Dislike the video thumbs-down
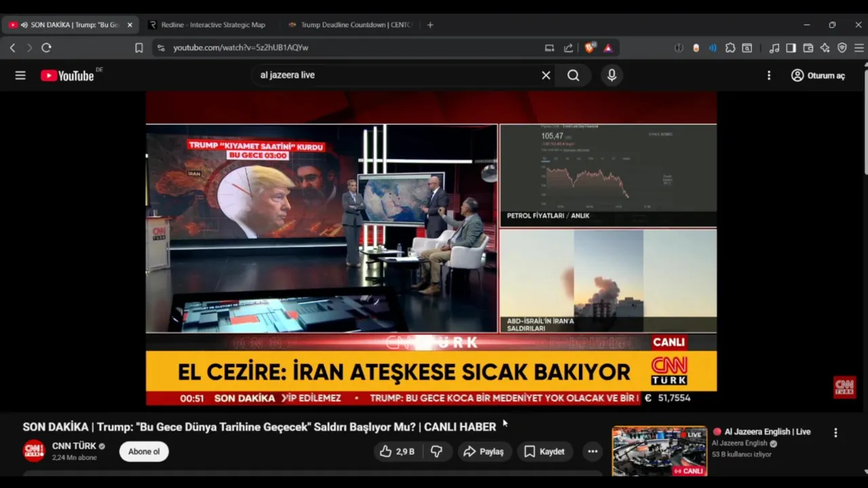868x488 pixels. click(x=437, y=451)
